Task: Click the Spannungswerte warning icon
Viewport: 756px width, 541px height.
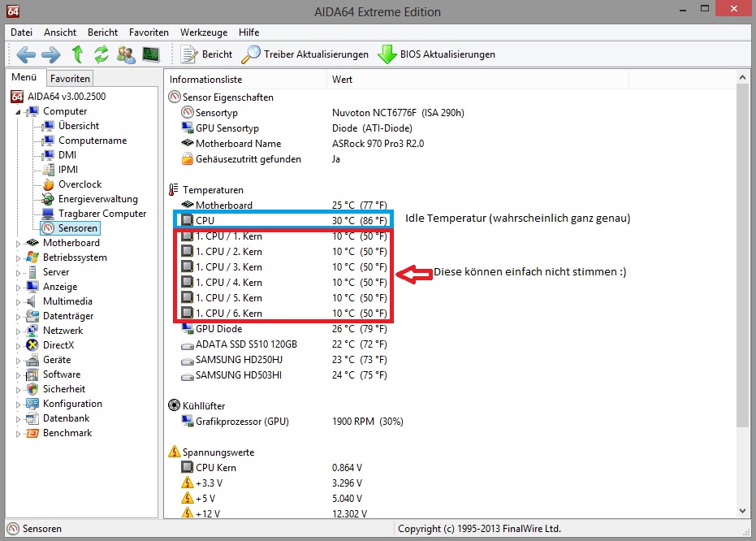Action: tap(174, 452)
